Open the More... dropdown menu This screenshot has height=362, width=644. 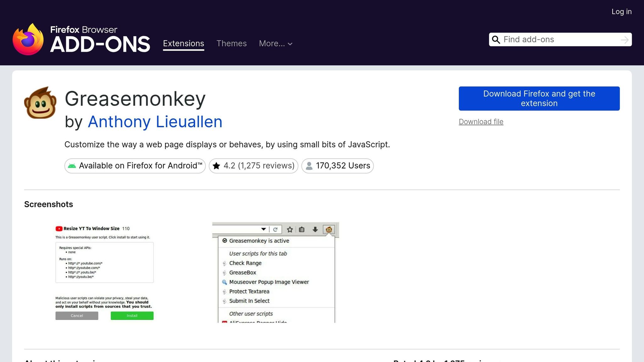pyautogui.click(x=272, y=43)
